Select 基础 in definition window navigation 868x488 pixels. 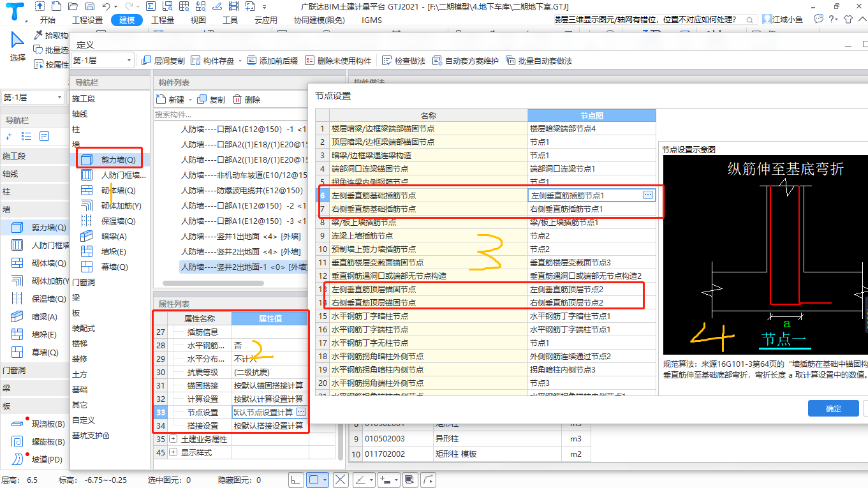[79, 389]
